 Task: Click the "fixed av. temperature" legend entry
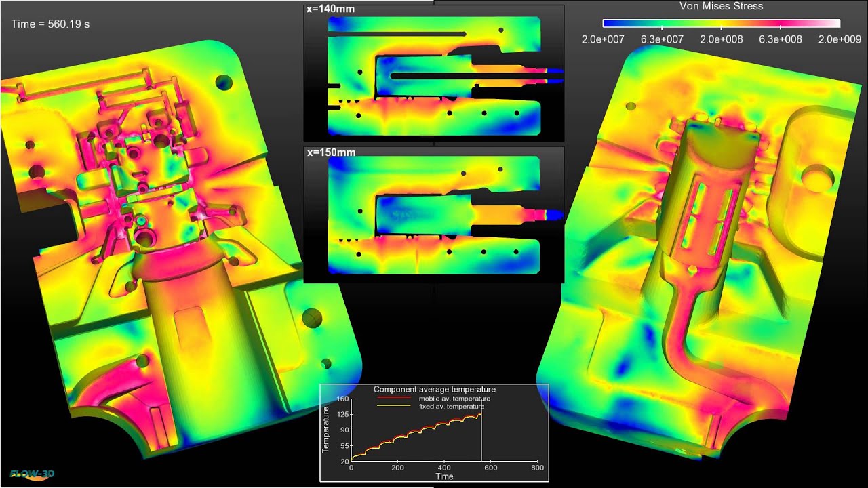452,407
